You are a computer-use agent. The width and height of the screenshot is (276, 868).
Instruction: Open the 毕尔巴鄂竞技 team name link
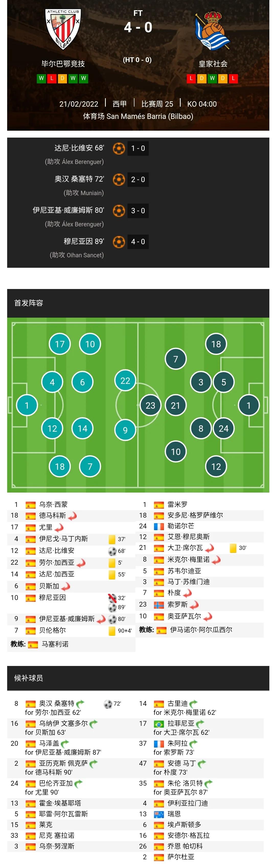63,64
